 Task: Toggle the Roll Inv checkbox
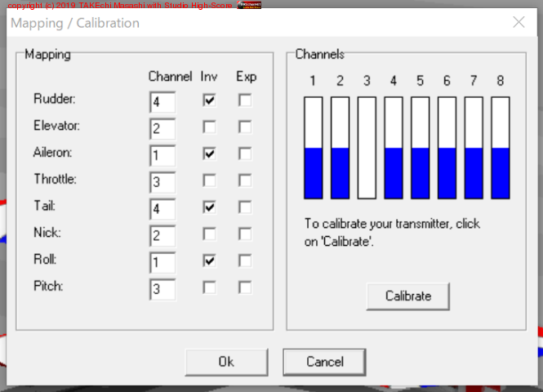point(210,261)
